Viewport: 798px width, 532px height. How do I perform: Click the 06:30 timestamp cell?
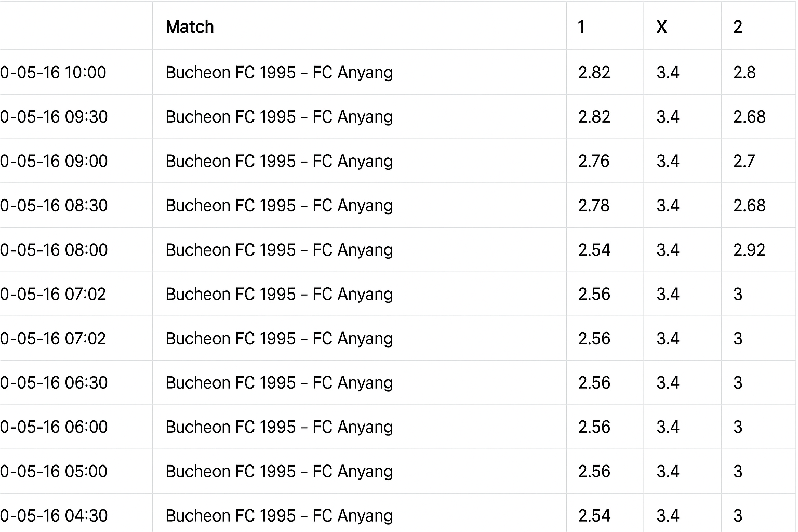pyautogui.click(x=54, y=383)
